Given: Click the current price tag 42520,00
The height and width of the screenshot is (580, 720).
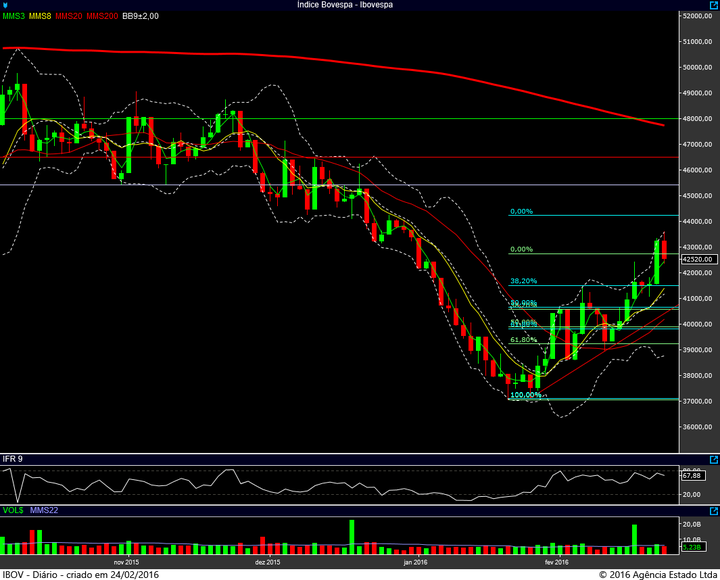Looking at the screenshot, I should coord(699,259).
